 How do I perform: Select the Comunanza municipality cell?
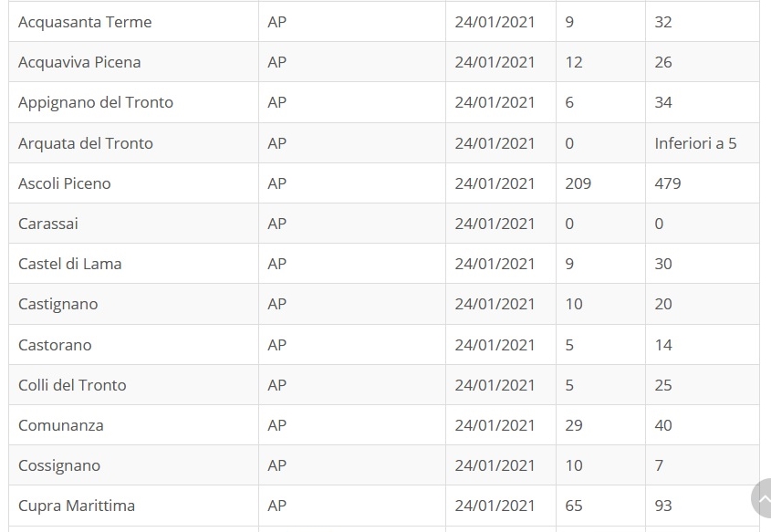pos(134,425)
